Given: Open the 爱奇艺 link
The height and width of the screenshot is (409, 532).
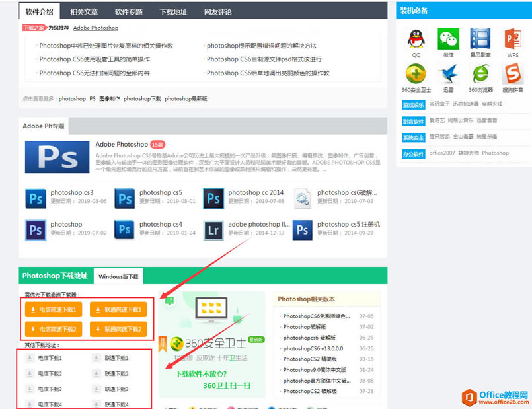Looking at the screenshot, I should (x=437, y=120).
